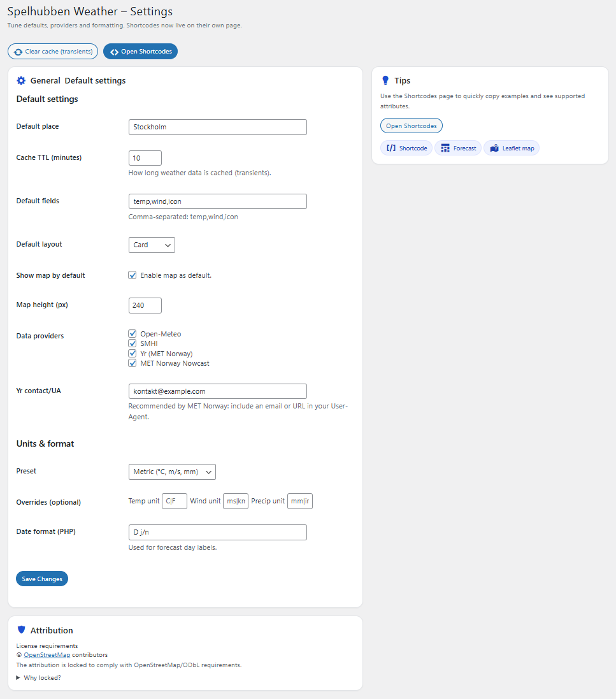Toggle Enable map as default
616x699 pixels.
point(132,275)
